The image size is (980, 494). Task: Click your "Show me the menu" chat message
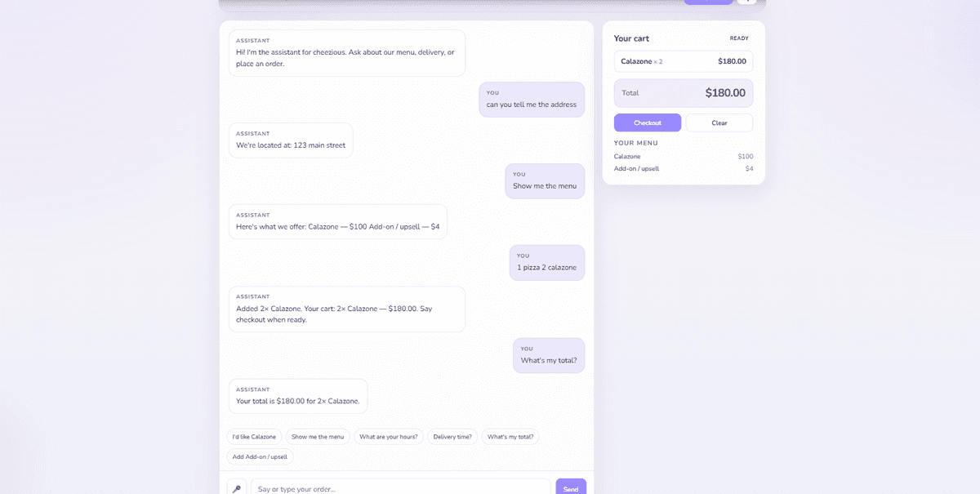click(545, 181)
